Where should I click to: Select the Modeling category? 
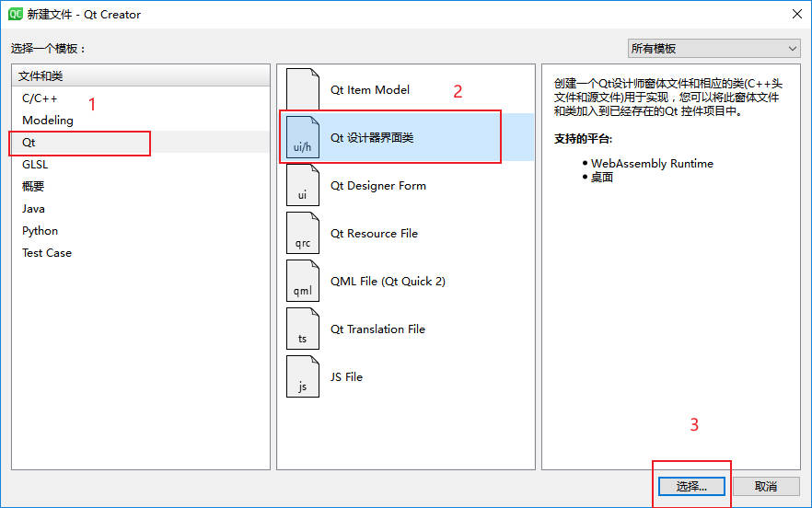(x=140, y=121)
